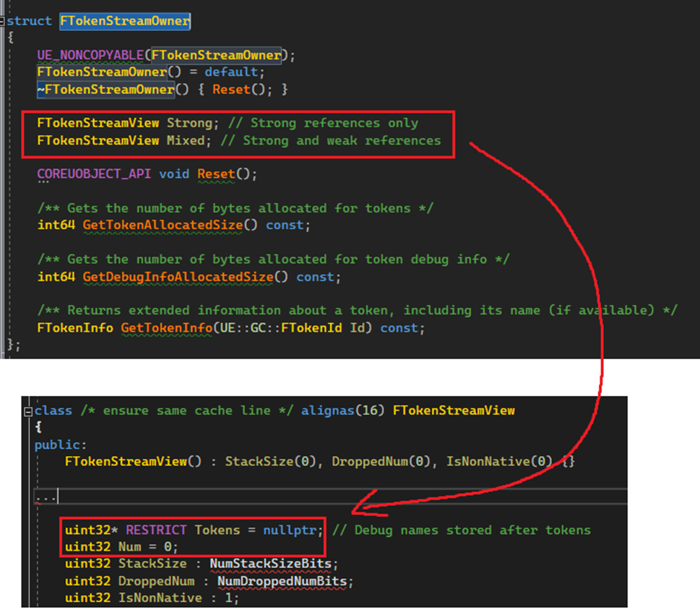The image size is (700, 615).
Task: Click the COREUOBJECT_API macro
Action: (94, 173)
